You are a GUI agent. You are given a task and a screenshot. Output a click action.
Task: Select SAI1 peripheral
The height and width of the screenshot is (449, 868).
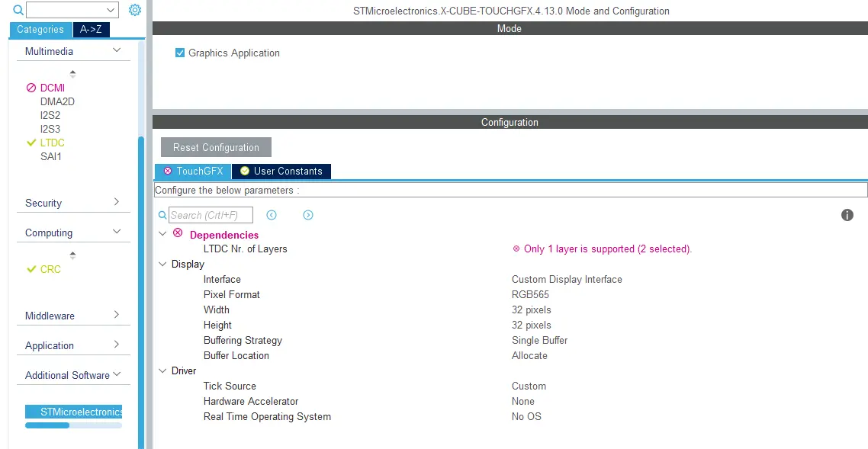[x=51, y=156]
